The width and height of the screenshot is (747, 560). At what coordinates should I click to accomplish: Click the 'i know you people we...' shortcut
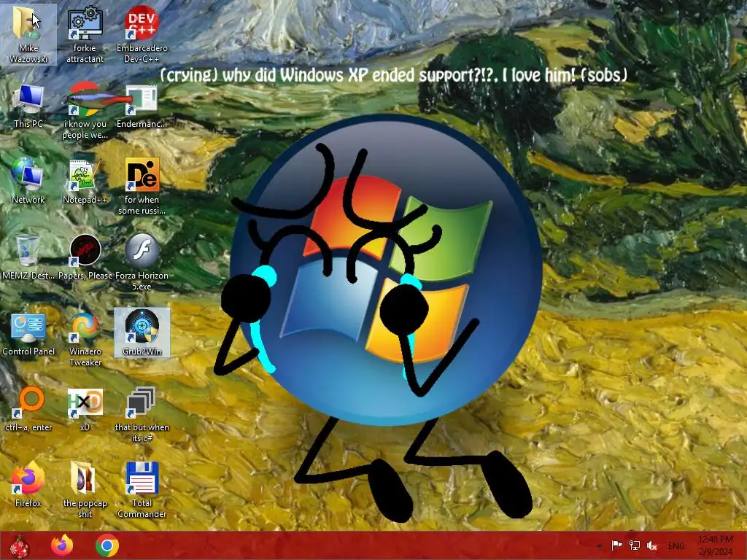[x=85, y=112]
